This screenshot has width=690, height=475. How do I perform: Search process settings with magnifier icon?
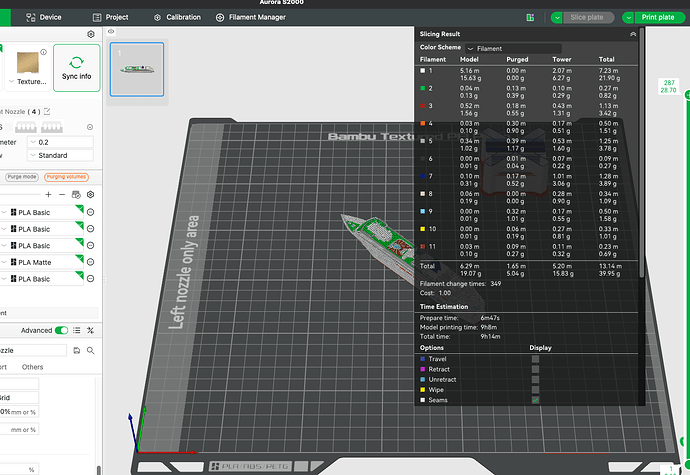point(90,350)
